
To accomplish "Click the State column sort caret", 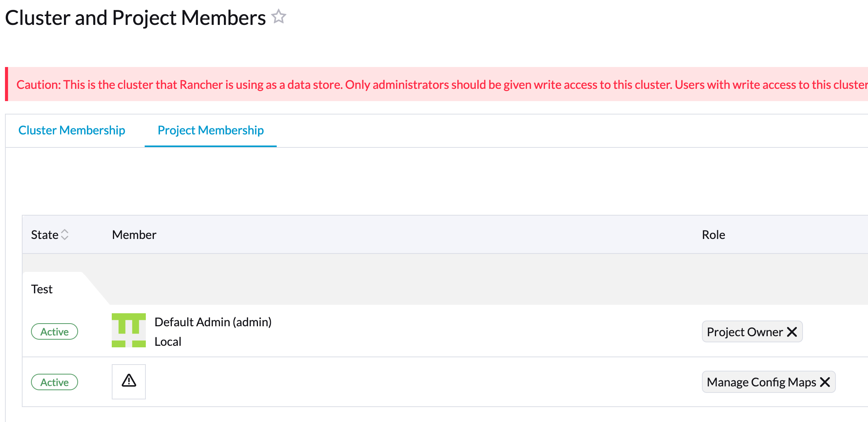I will coord(65,234).
